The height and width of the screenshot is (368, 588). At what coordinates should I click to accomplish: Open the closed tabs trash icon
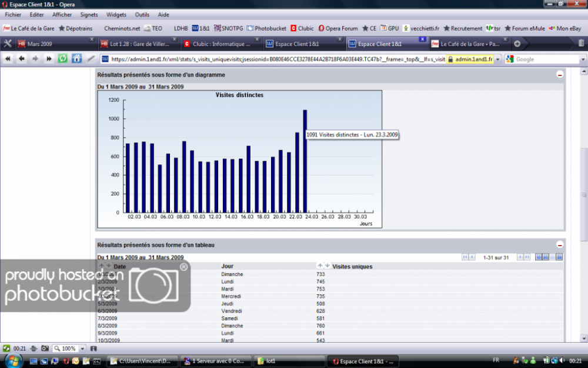coord(581,44)
